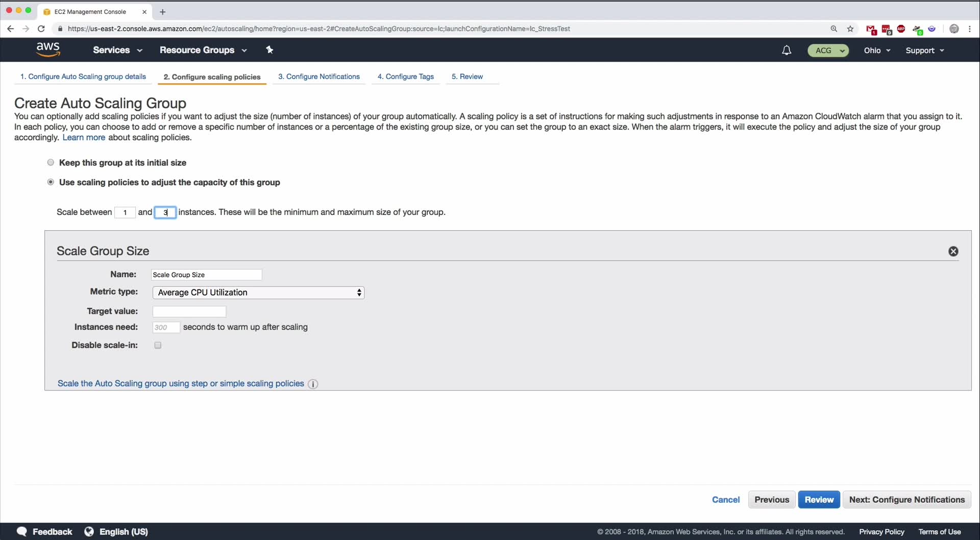Screen dimensions: 980x540
Task: Expand the Resource Groups dropdown
Action: (203, 50)
